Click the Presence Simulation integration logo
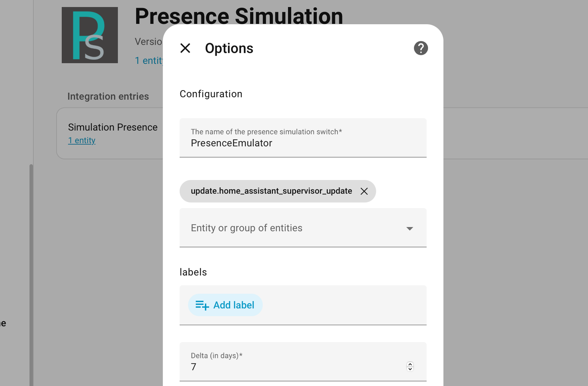 [x=89, y=35]
